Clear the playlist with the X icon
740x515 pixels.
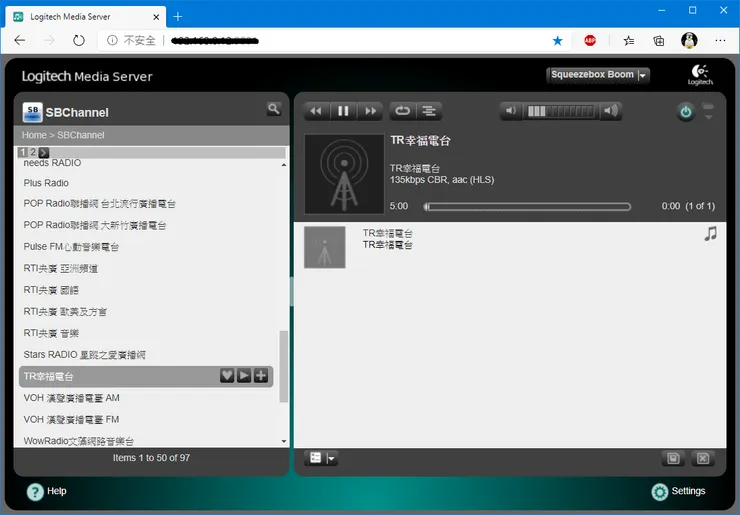(x=703, y=458)
